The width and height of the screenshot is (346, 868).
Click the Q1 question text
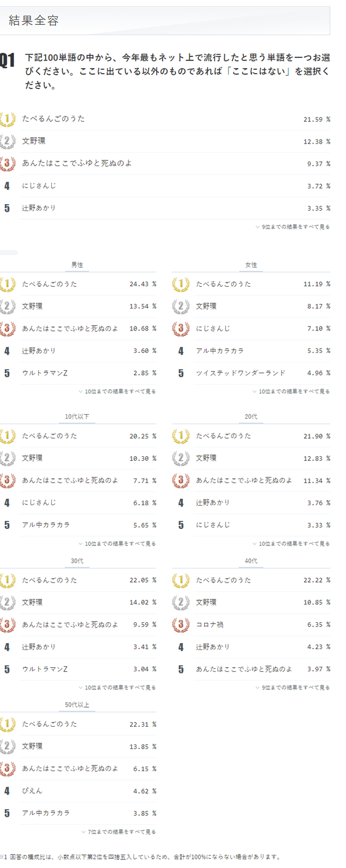point(178,72)
